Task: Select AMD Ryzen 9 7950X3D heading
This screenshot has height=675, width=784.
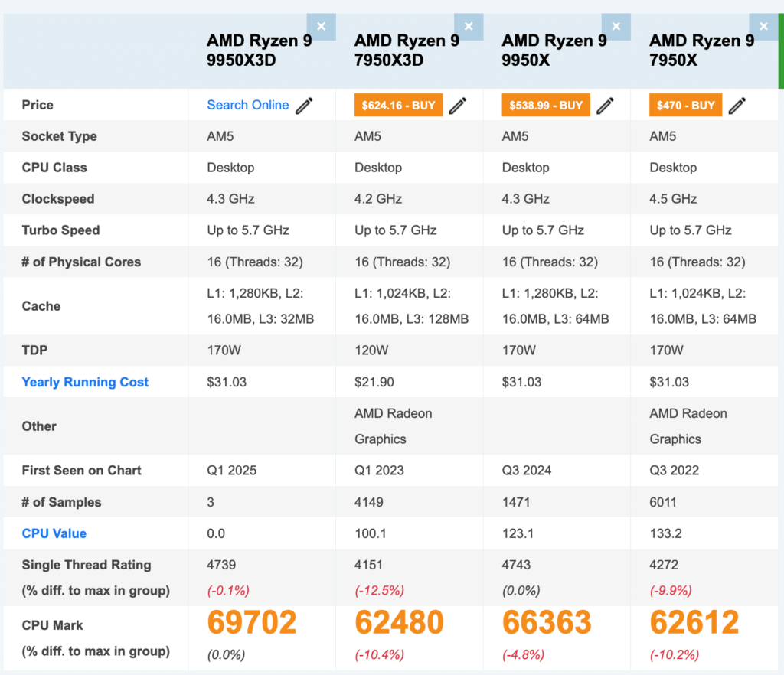Action: point(407,50)
